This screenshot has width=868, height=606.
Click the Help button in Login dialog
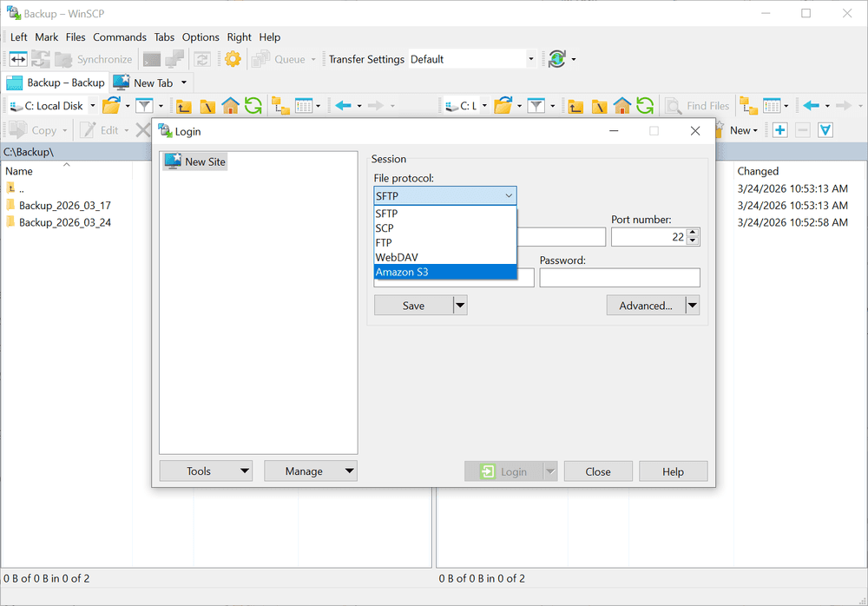click(674, 471)
